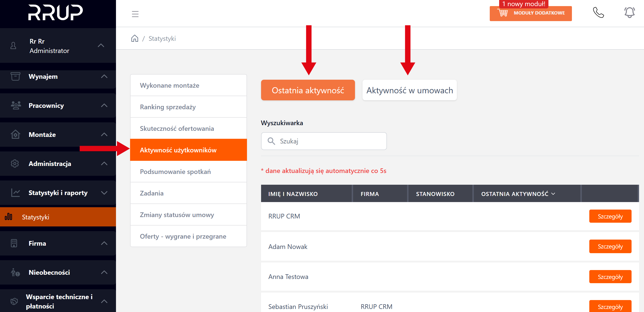Click Szczegóły for Adam Nowak

click(x=610, y=246)
